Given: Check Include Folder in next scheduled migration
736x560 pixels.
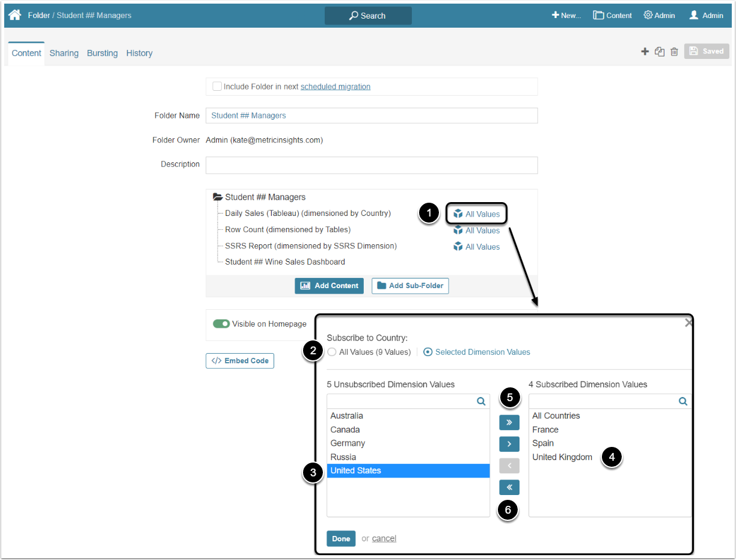Looking at the screenshot, I should click(217, 87).
